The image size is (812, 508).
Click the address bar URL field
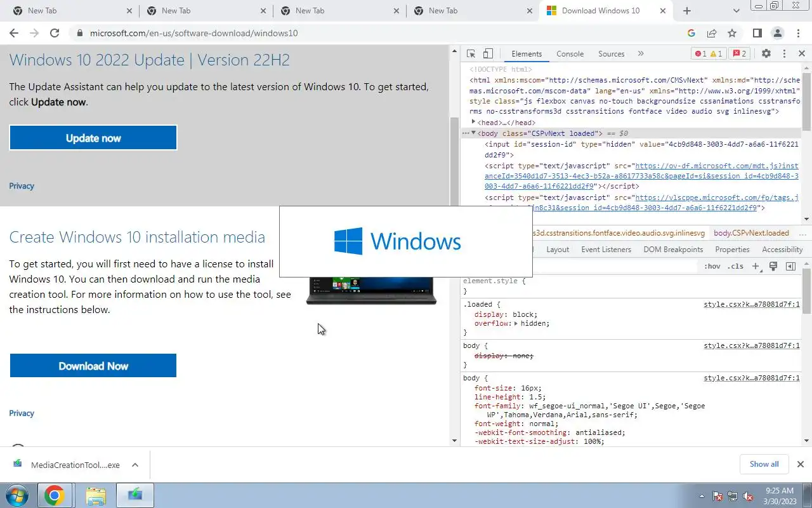tap(381, 33)
